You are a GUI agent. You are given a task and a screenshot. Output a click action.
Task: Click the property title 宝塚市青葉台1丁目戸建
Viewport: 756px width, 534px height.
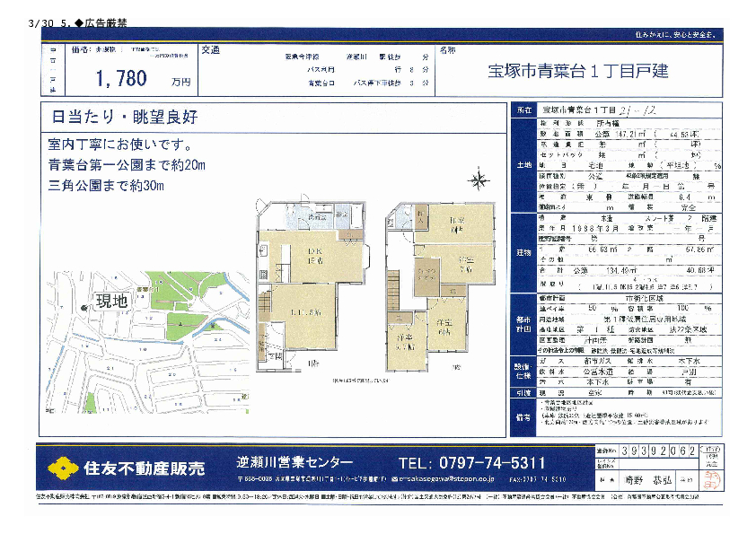[x=578, y=71]
